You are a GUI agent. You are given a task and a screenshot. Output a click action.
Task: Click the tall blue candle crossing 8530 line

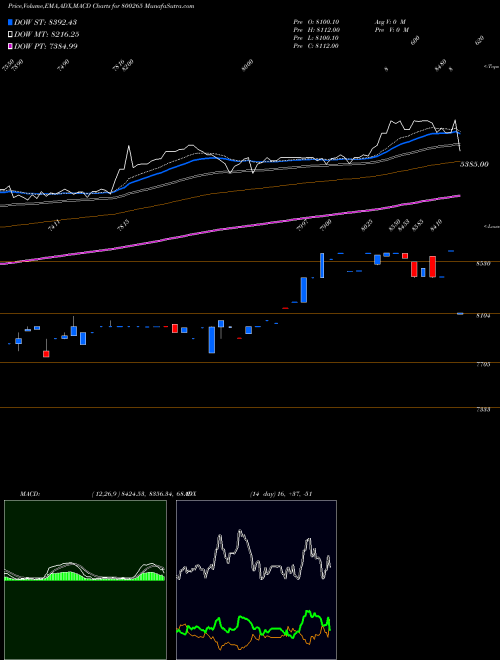322,265
